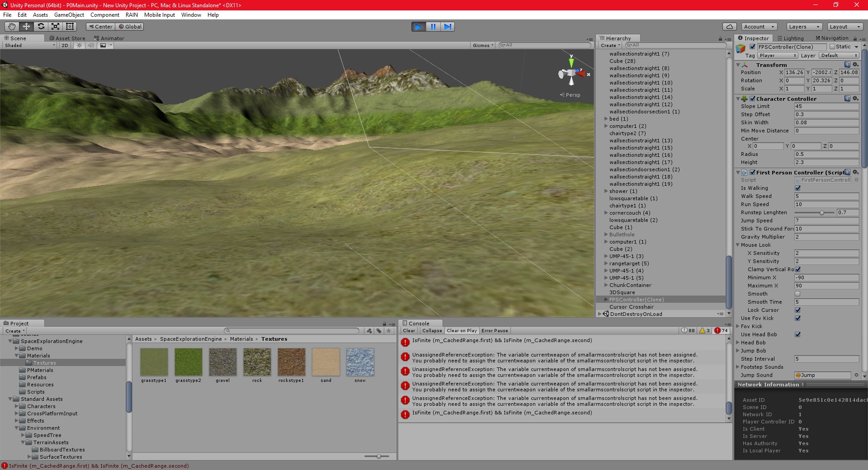The height and width of the screenshot is (470, 868).
Task: Click the favorites star icon in Project
Action: click(x=389, y=331)
